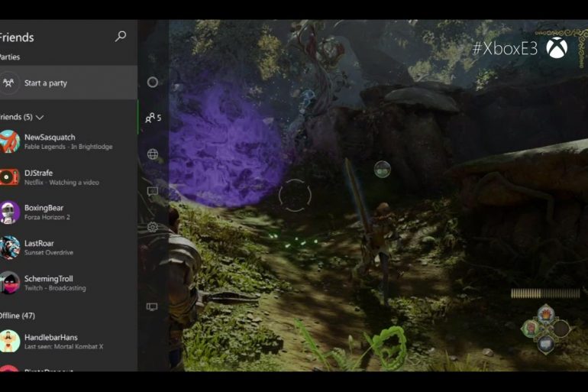This screenshot has height=392, width=588.
Task: Click the TV screen icon in guide
Action: pyautogui.click(x=152, y=306)
